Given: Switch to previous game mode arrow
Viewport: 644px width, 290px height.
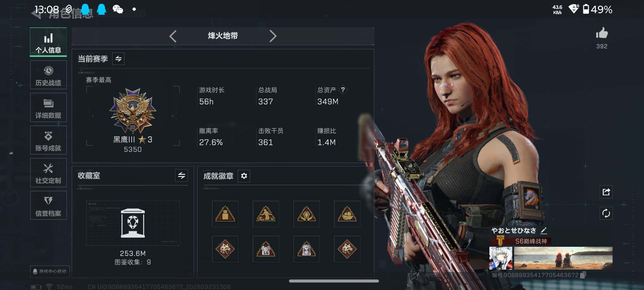Looking at the screenshot, I should click(173, 36).
